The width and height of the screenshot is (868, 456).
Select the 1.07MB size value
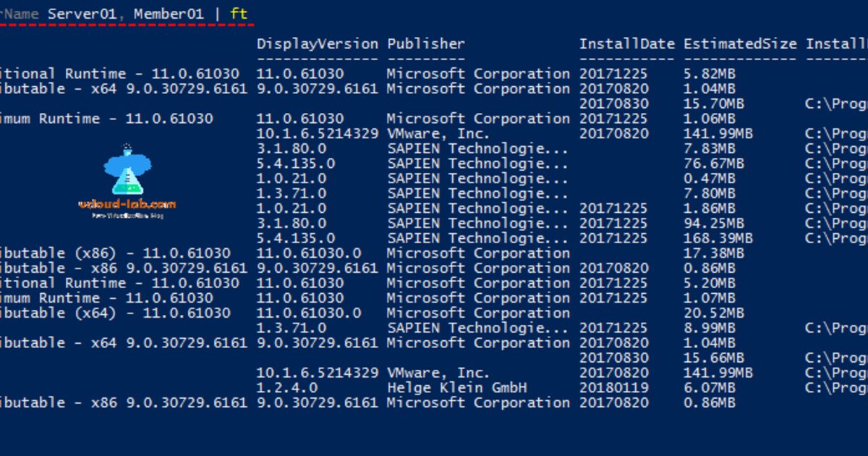pos(709,298)
